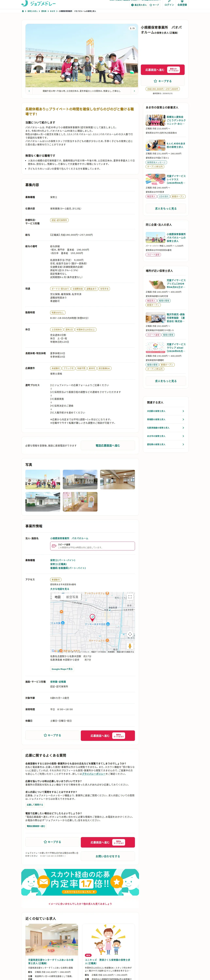210x980 pixels.
Task: Open パート・バイト card under 同じ企業・法人の求人
Action: pos(166,244)
